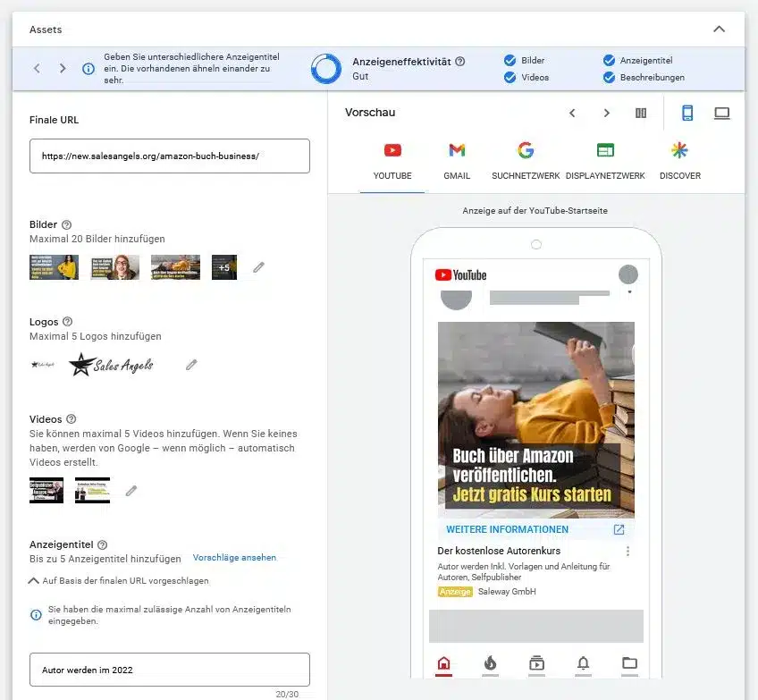This screenshot has width=758, height=700.
Task: Open help icon next to Logos
Action: [68, 322]
